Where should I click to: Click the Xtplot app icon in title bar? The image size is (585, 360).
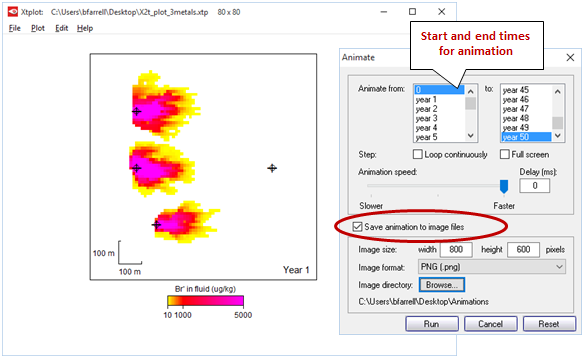13,12
